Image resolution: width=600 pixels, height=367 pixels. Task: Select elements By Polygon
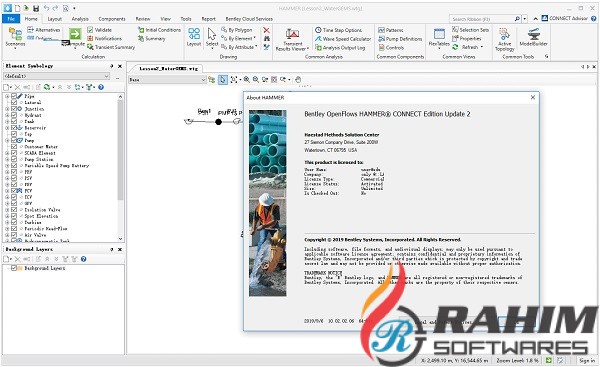237,29
